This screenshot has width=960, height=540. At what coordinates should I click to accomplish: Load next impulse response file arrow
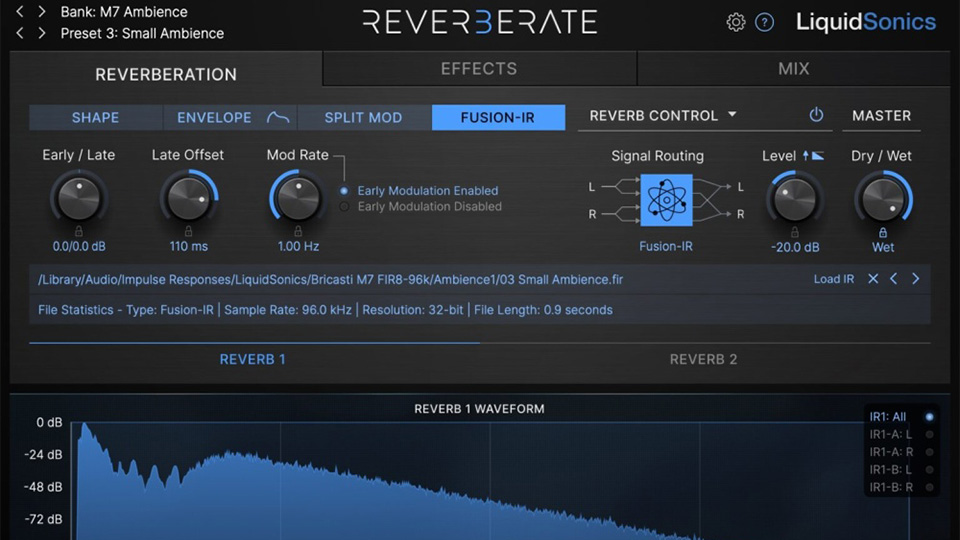click(915, 279)
